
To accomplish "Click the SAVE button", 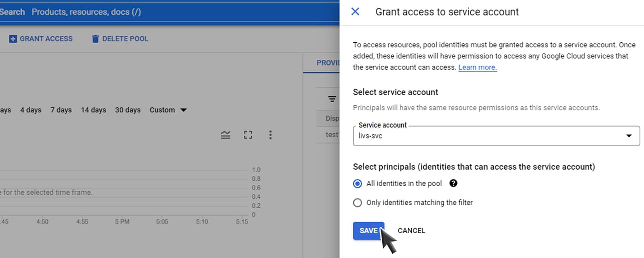I will pyautogui.click(x=368, y=230).
